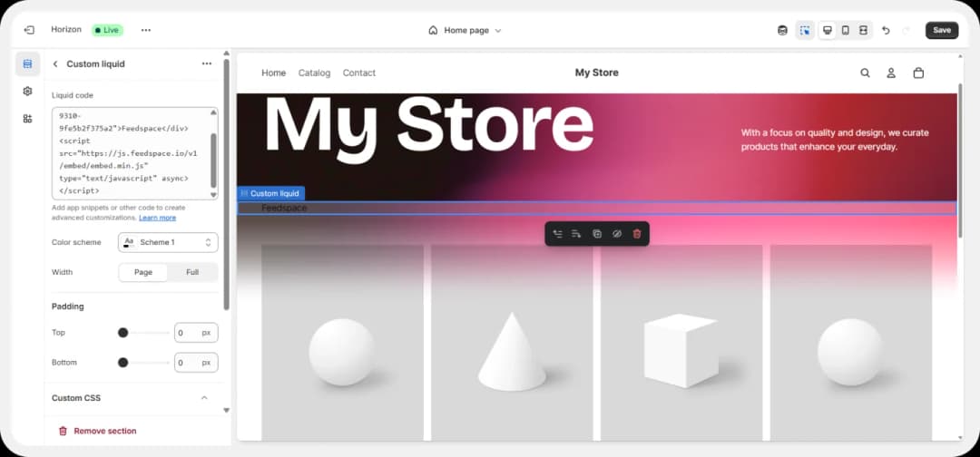This screenshot has width=980, height=457.
Task: Open the Learn more link
Action: (x=158, y=218)
